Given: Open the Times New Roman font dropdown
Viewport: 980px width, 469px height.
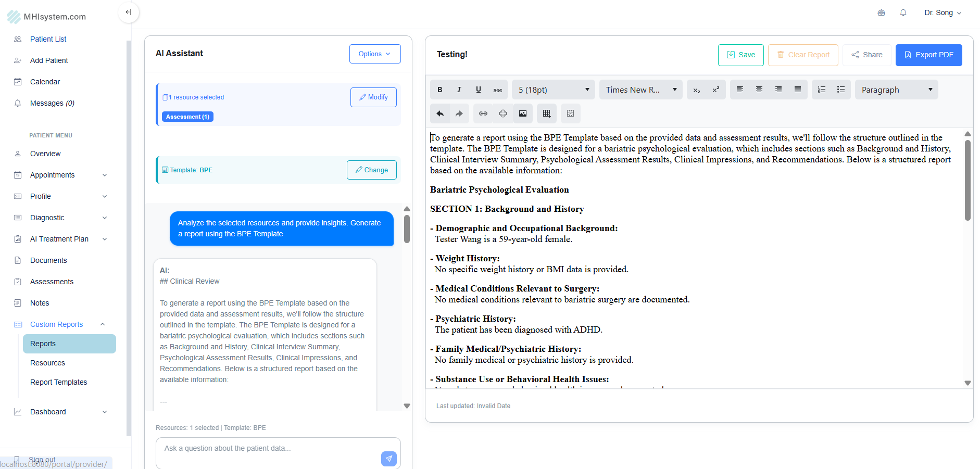Looking at the screenshot, I should [x=640, y=90].
